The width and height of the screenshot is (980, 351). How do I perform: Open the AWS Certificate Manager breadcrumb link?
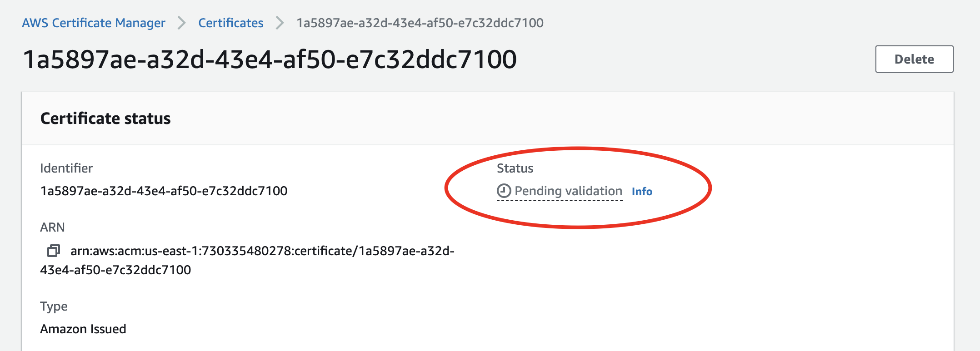[x=94, y=23]
